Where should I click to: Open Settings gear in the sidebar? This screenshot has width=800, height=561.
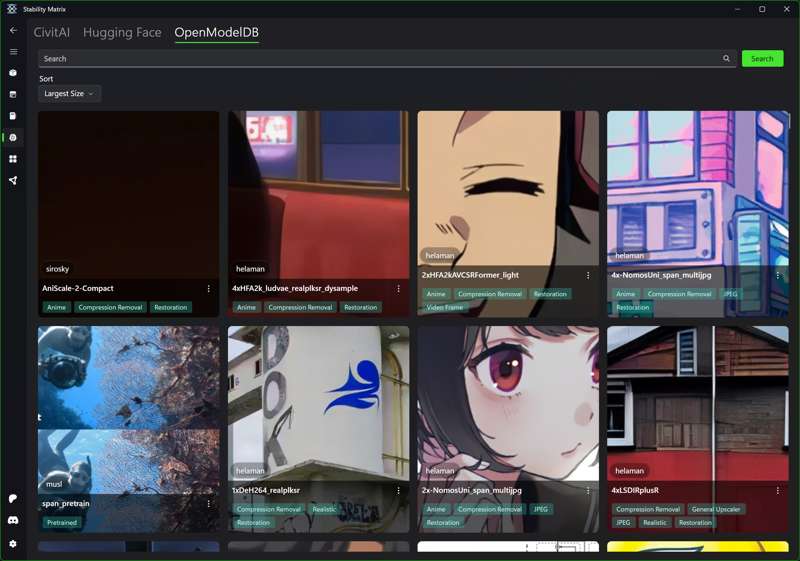click(13, 543)
